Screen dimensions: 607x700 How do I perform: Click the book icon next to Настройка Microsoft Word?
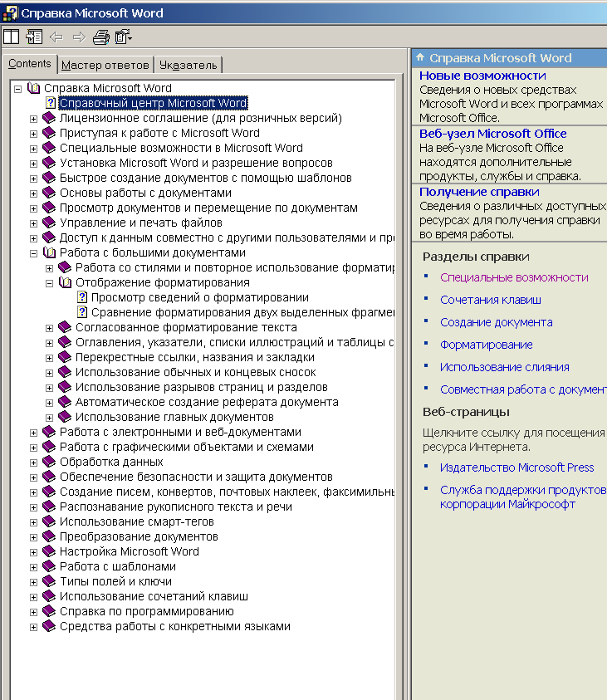click(x=49, y=551)
